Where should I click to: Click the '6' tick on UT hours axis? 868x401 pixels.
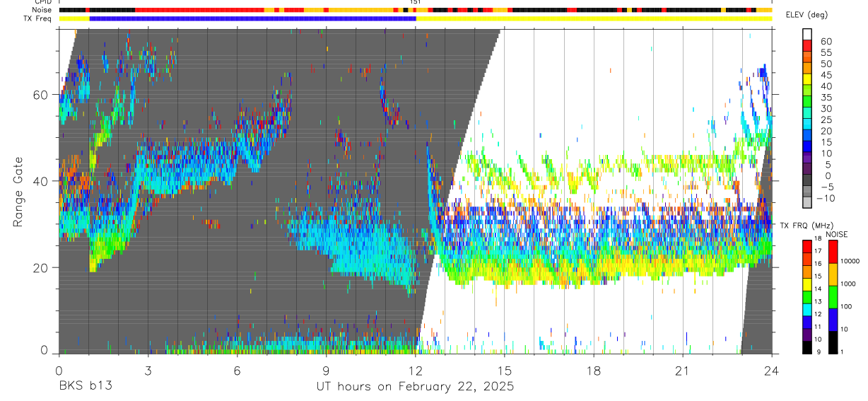237,371
